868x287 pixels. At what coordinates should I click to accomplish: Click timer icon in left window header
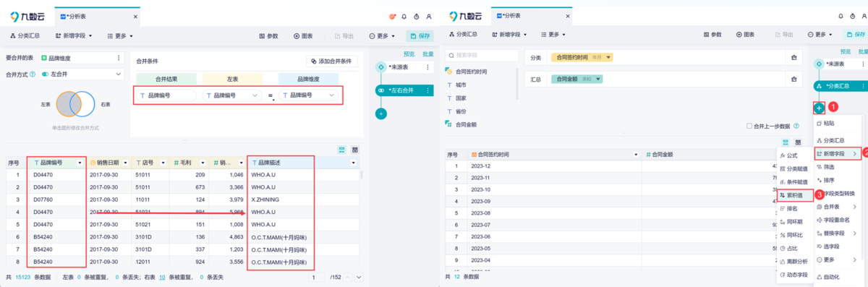[x=417, y=16]
